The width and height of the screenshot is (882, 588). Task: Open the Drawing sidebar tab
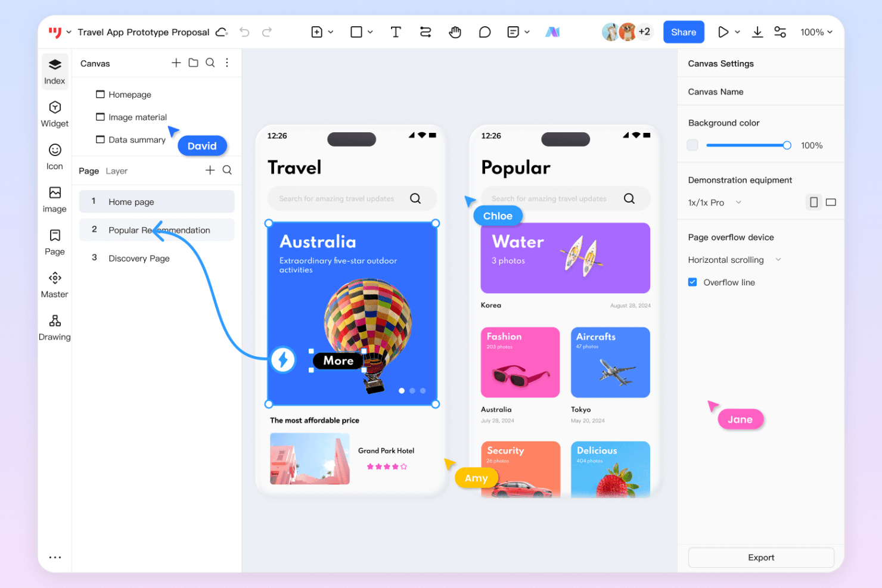pos(55,328)
